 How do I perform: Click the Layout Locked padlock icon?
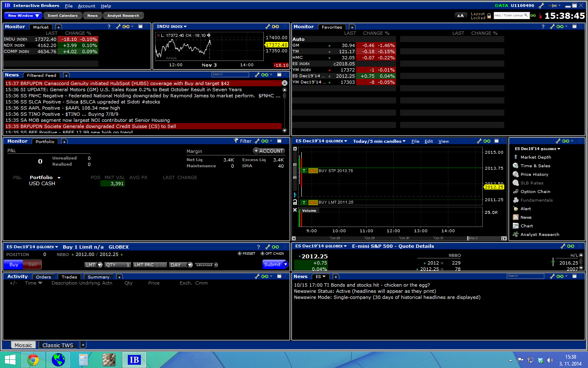click(x=489, y=16)
